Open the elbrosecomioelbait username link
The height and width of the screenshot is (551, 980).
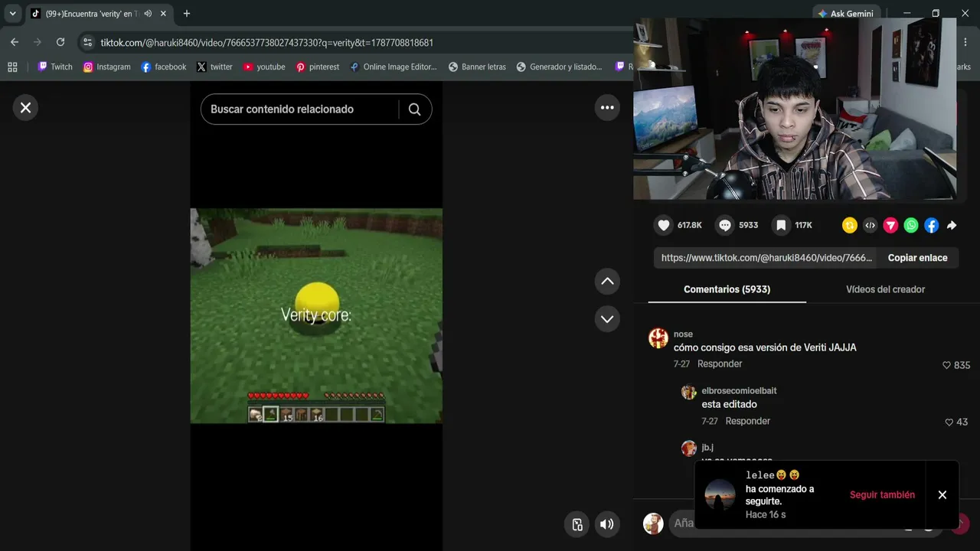point(739,390)
